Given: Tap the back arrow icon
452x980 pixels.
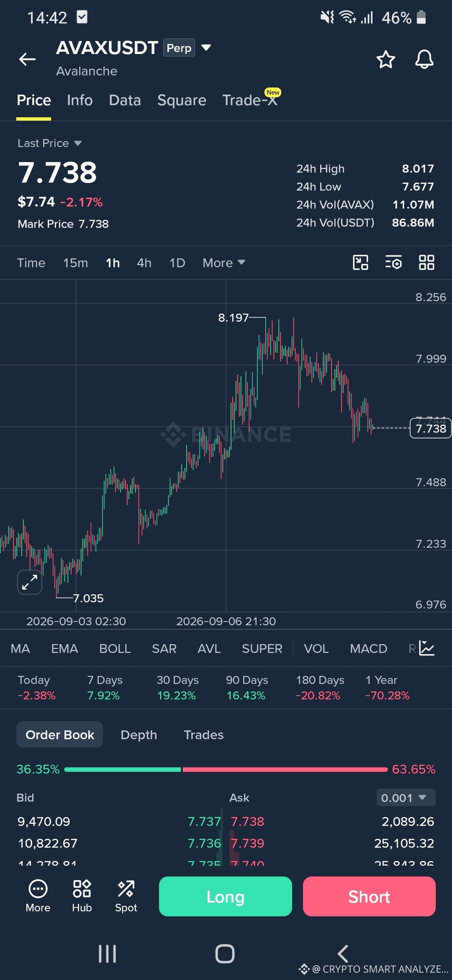Looking at the screenshot, I should (27, 59).
